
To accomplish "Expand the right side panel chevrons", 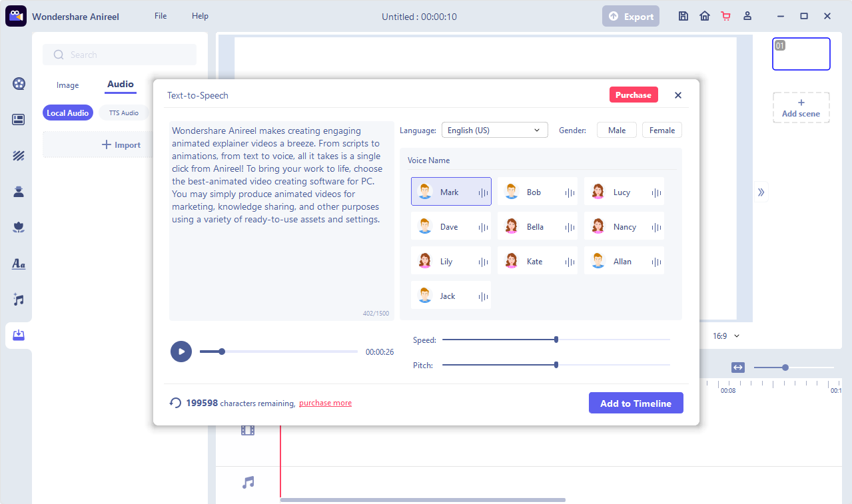I will [761, 192].
